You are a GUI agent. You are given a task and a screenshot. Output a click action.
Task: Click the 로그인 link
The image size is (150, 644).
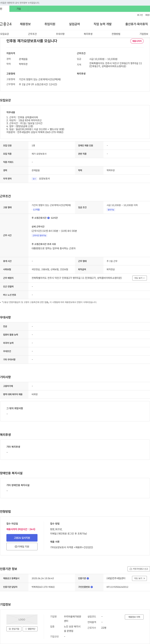pos(140,15)
